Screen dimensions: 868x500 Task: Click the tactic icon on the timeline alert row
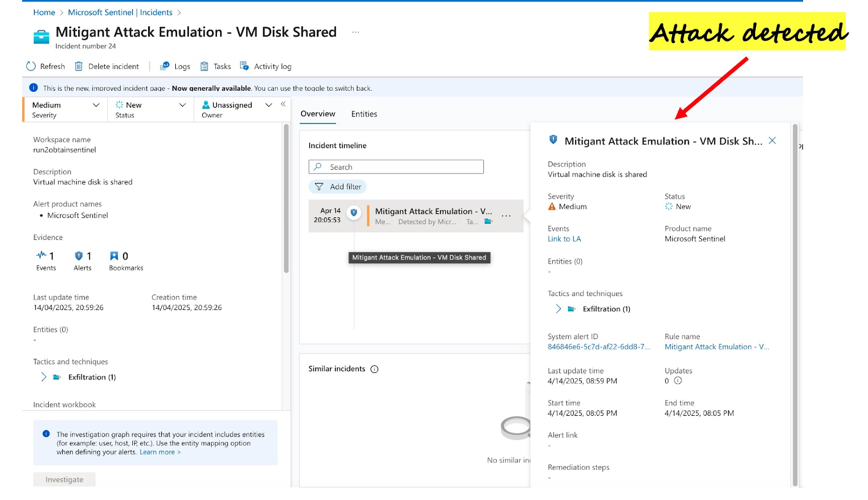(488, 221)
